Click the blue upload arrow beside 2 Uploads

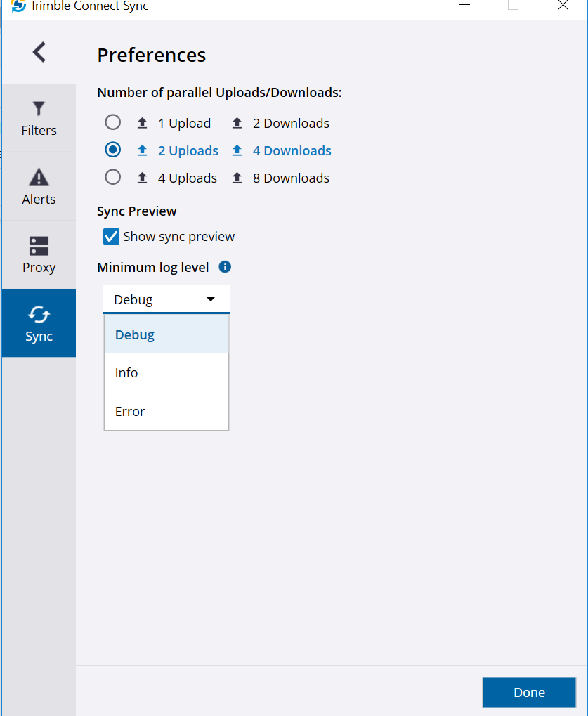pos(143,150)
